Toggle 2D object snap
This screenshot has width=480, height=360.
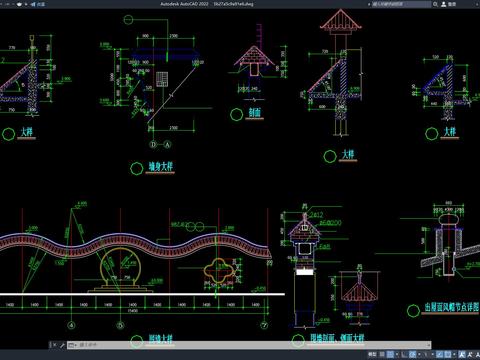tap(448, 354)
